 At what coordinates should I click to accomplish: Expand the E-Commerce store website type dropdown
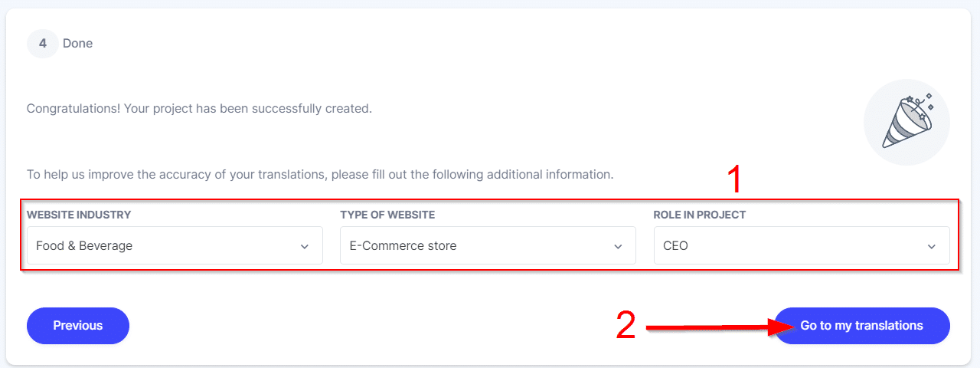point(488,246)
